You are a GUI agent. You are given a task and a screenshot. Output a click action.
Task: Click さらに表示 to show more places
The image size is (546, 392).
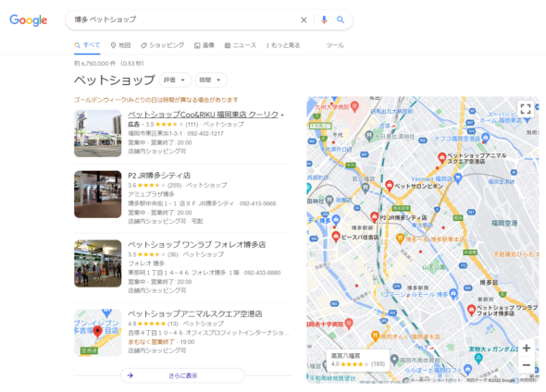click(x=183, y=375)
